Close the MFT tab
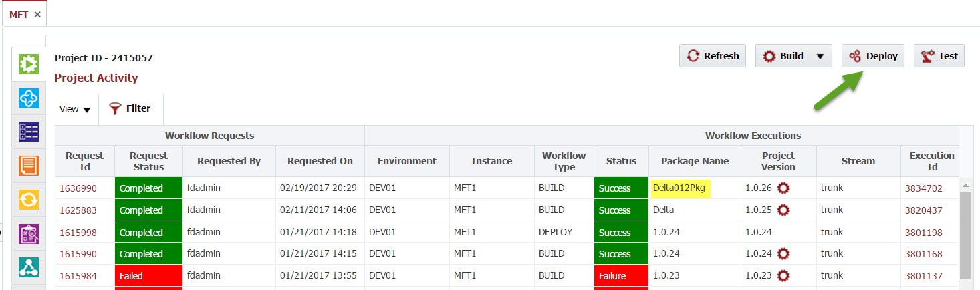 [37, 14]
